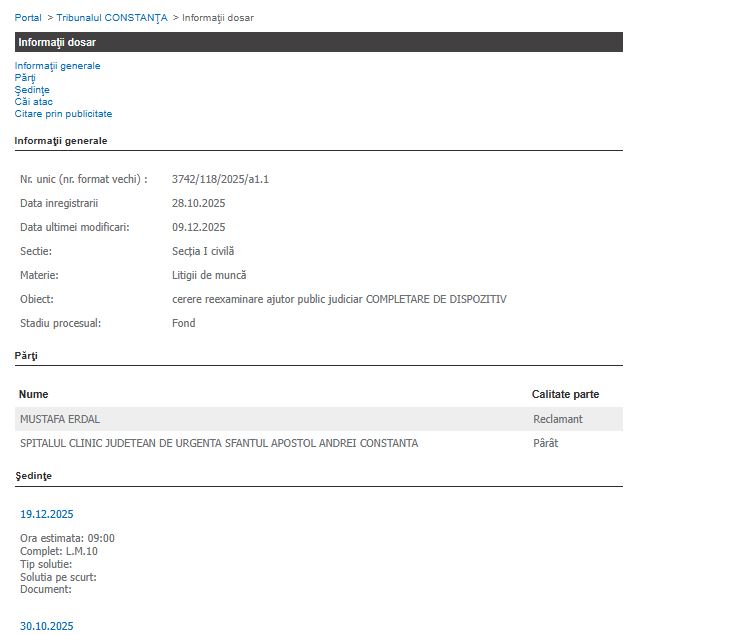Click the COMPLETARE DE DISPOZITIV object text
The width and height of the screenshot is (729, 635).
pyautogui.click(x=436, y=299)
